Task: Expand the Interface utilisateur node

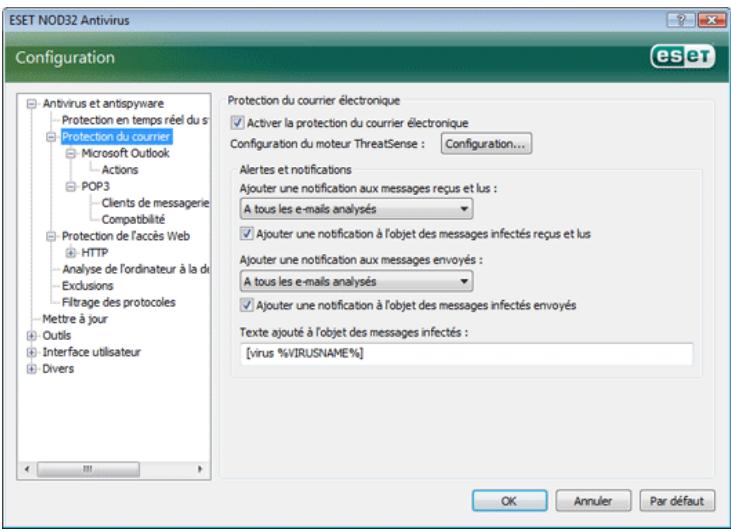Action: [32, 352]
